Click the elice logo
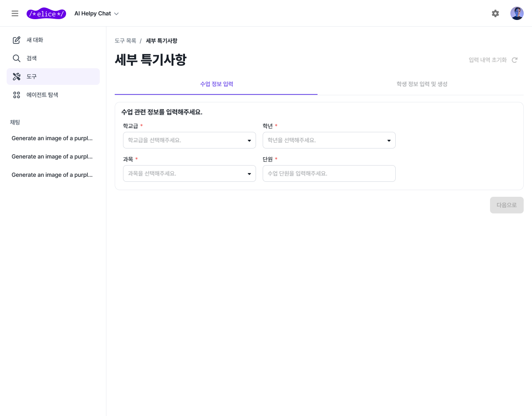 coord(46,14)
